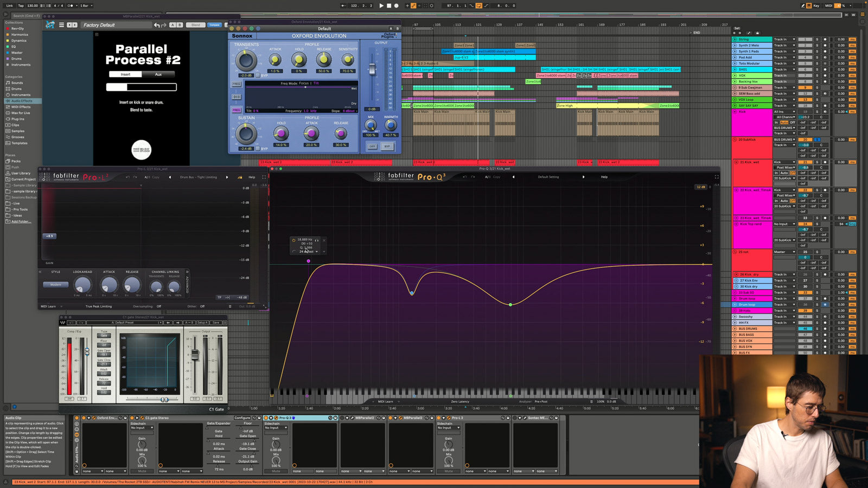Select MIDI Effects category in browser
This screenshot has height=488, width=868.
(x=21, y=107)
